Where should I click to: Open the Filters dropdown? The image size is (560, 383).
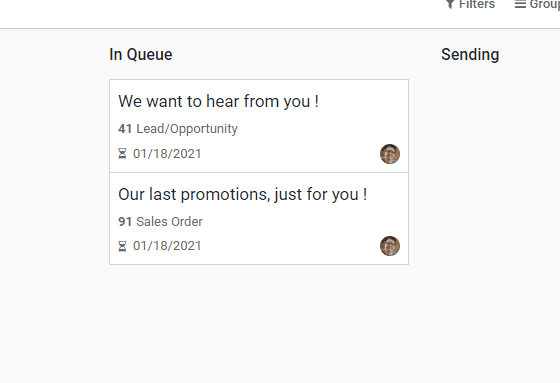pos(470,4)
